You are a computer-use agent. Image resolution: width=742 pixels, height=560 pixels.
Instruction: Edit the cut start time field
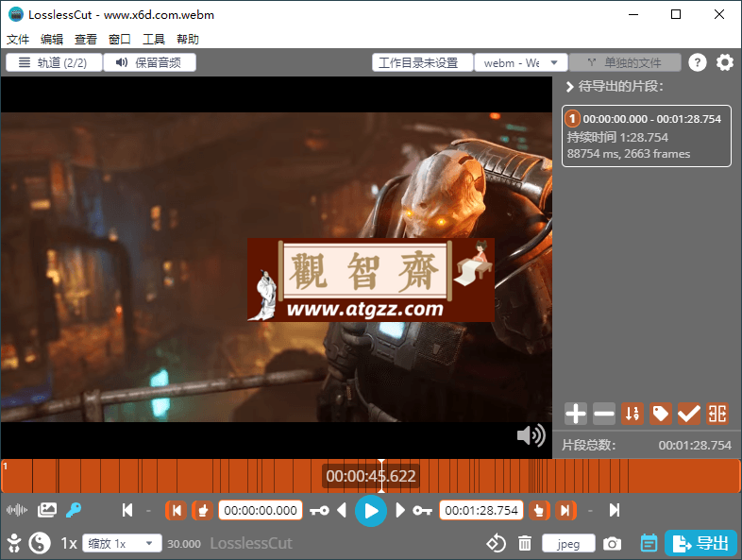[261, 510]
